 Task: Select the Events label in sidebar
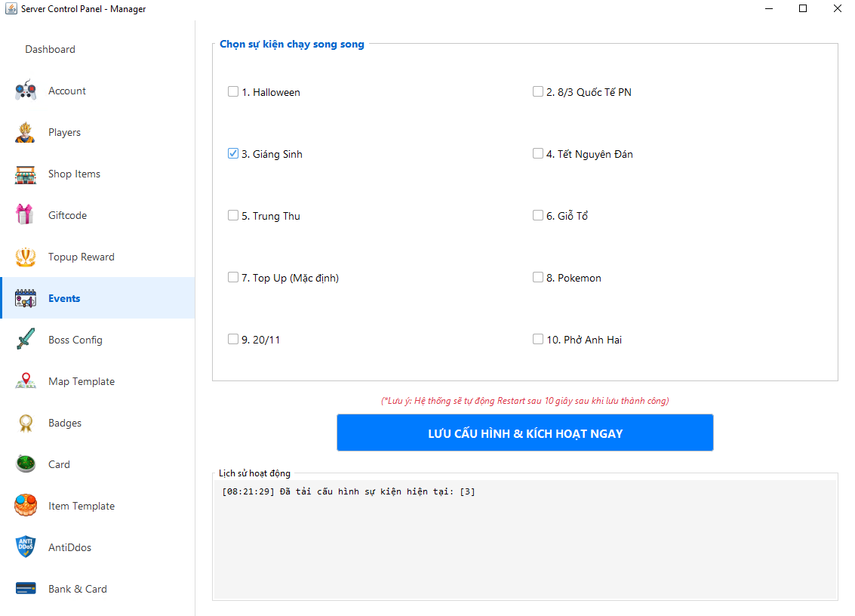click(64, 298)
